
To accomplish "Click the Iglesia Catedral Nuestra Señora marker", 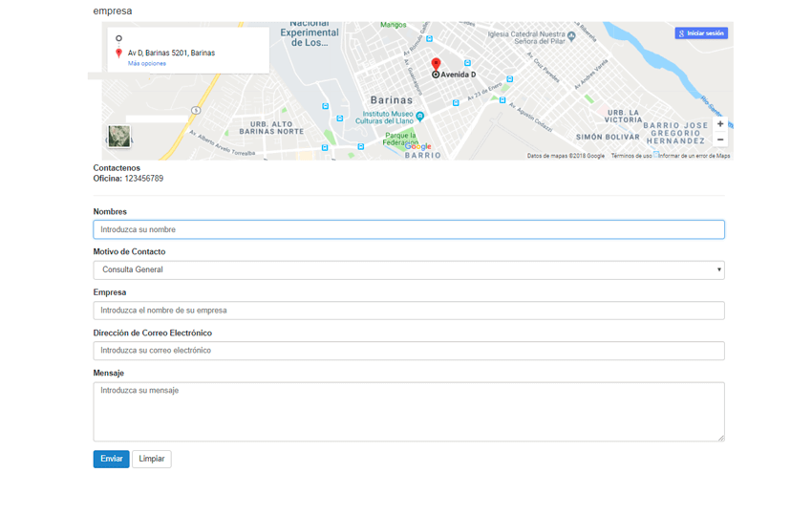I will tap(571, 36).
